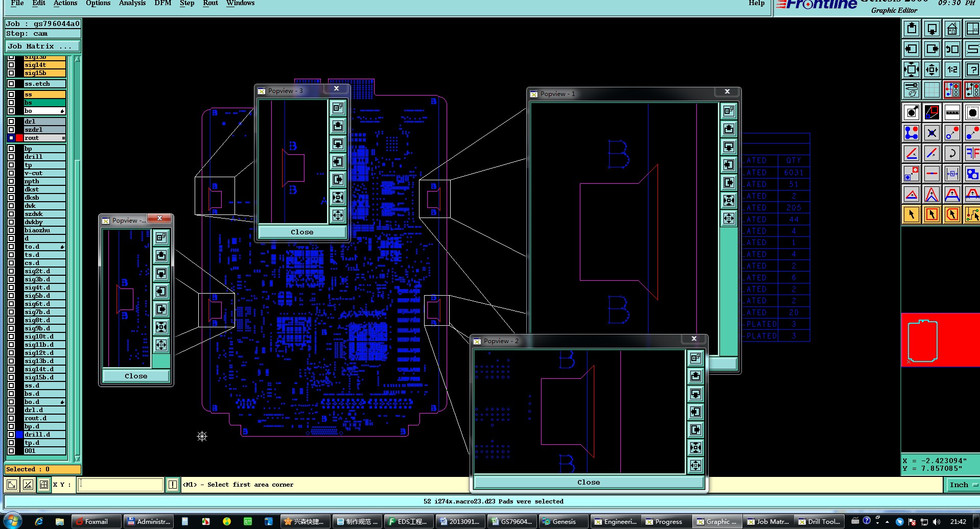Click the ruler measure tool icon
The width and height of the screenshot is (980, 529).
click(x=952, y=112)
